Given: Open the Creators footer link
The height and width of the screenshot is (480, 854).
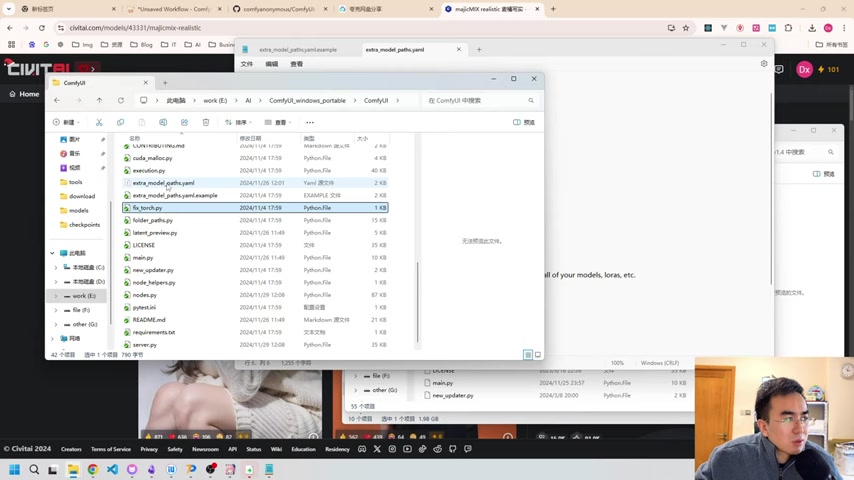Looking at the screenshot, I should click(x=71, y=449).
